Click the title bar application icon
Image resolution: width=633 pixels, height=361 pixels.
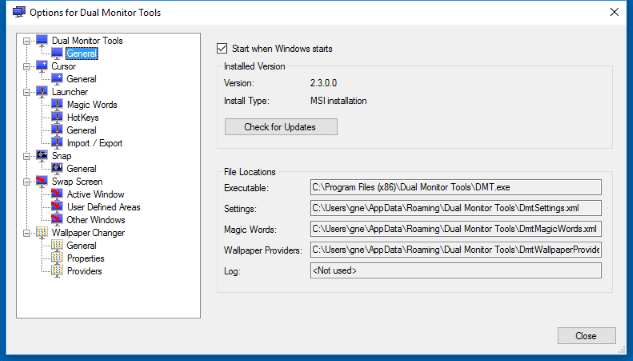point(19,12)
